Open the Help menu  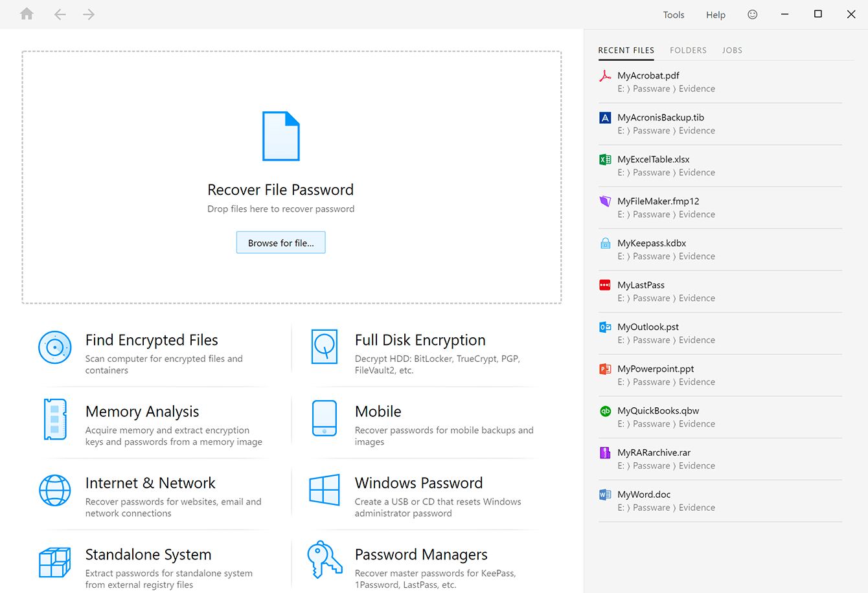pyautogui.click(x=716, y=15)
